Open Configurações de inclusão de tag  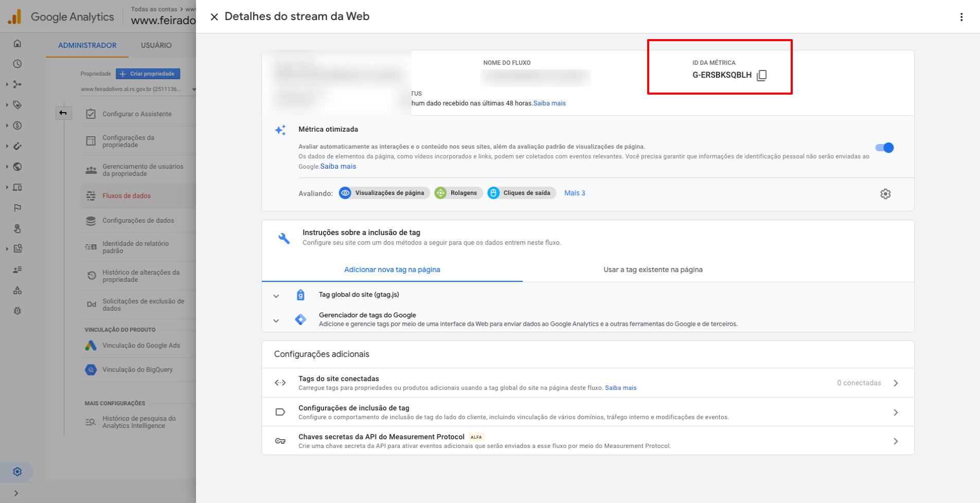[x=587, y=412]
